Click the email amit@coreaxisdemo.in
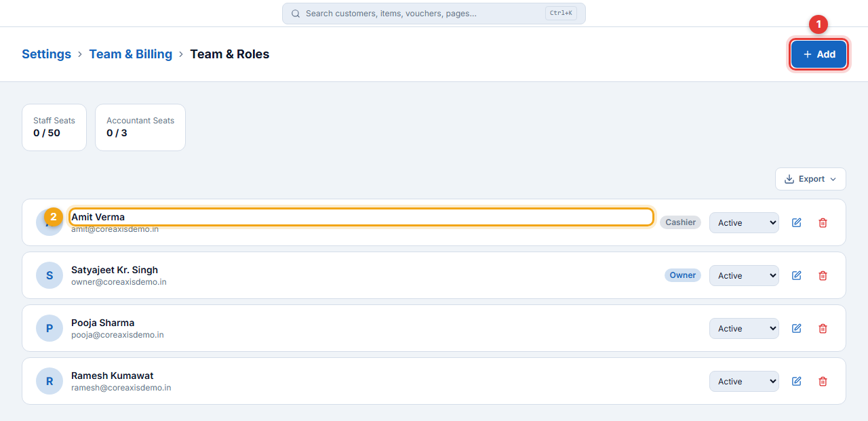Viewport: 868px width, 421px height. click(115, 229)
